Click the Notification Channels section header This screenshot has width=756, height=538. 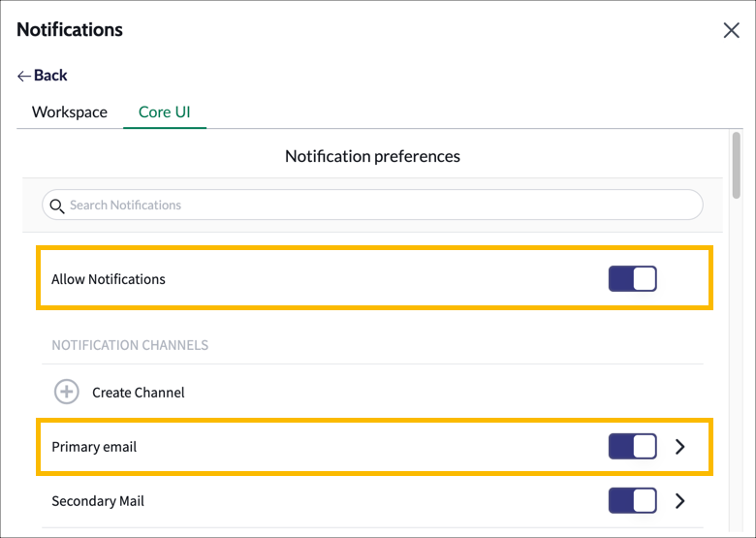tap(130, 345)
